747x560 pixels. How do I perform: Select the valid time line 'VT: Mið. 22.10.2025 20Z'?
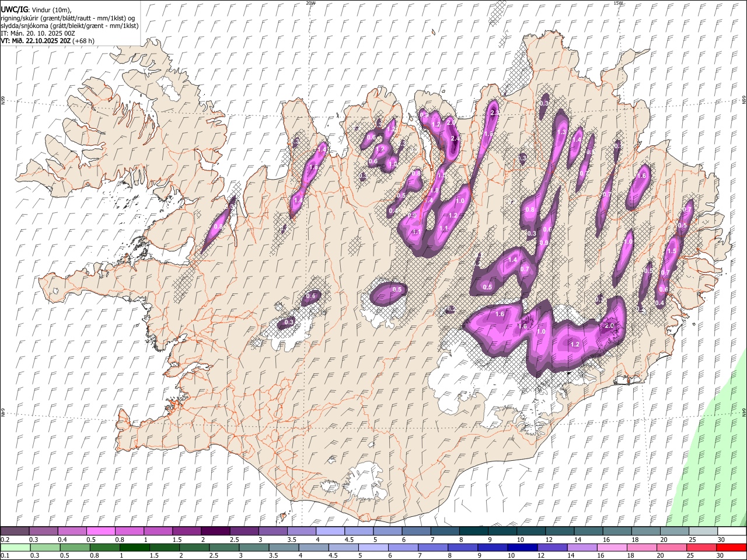click(x=36, y=41)
